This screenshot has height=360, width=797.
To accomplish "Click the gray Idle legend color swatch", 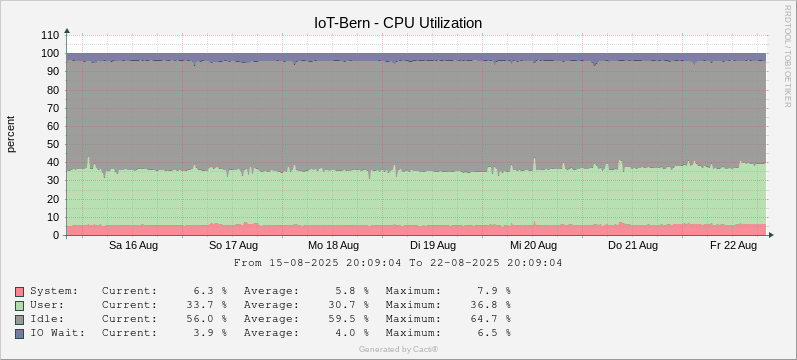I will [20, 319].
